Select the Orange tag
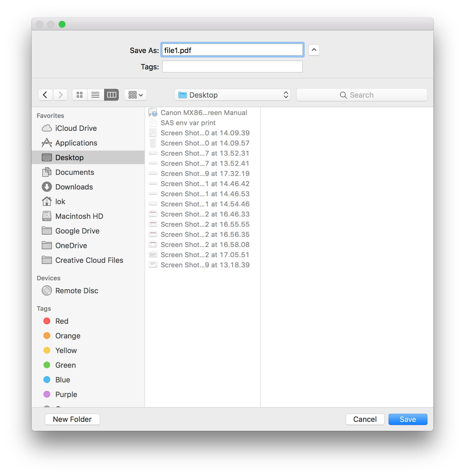Image resolution: width=465 pixels, height=476 pixels. [x=88, y=336]
